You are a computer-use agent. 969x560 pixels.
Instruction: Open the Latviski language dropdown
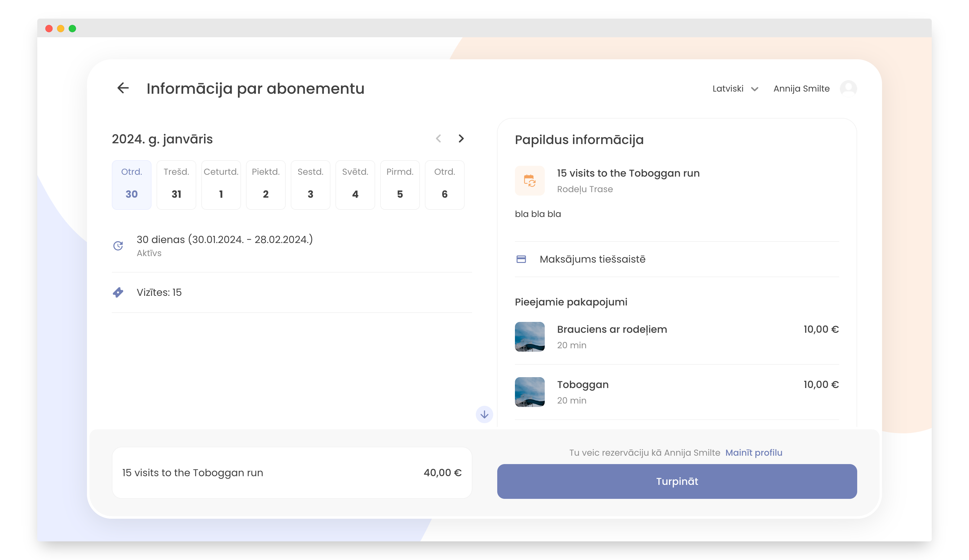pyautogui.click(x=735, y=89)
